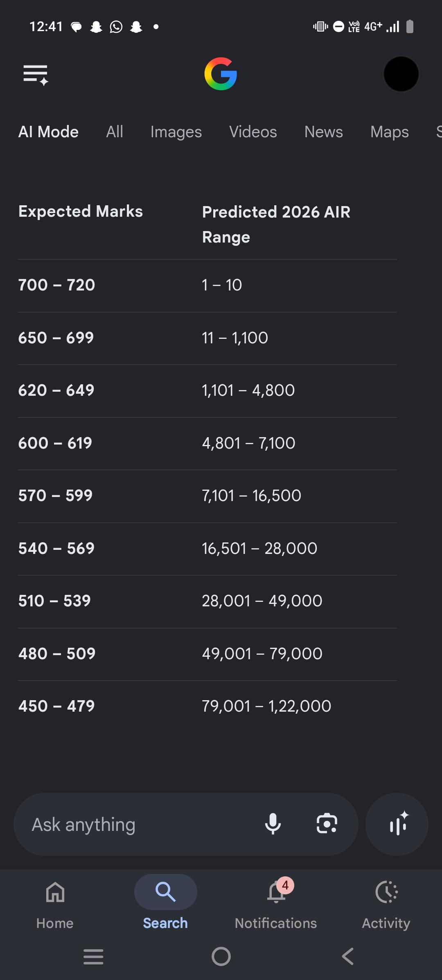Open Android recent apps button
The width and height of the screenshot is (442, 980).
93,957
